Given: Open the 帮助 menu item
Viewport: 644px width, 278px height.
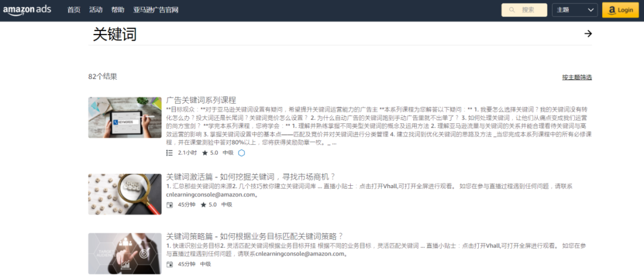Looking at the screenshot, I should [117, 10].
